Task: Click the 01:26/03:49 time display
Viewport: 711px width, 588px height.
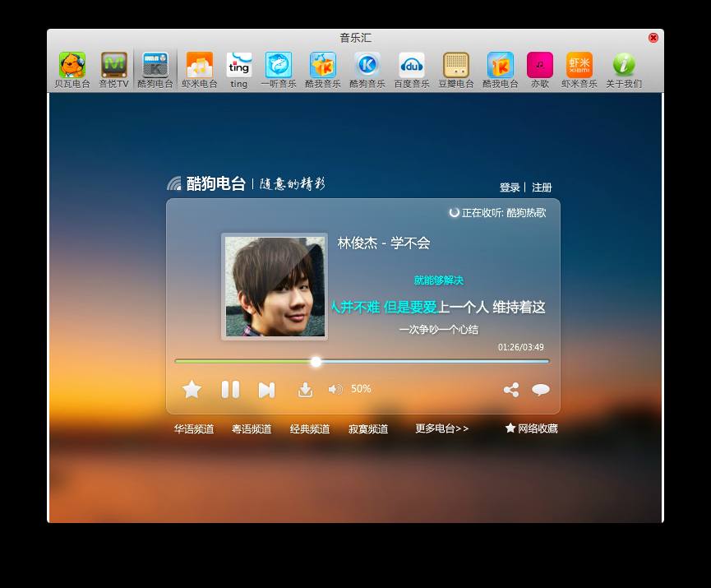Action: click(521, 347)
